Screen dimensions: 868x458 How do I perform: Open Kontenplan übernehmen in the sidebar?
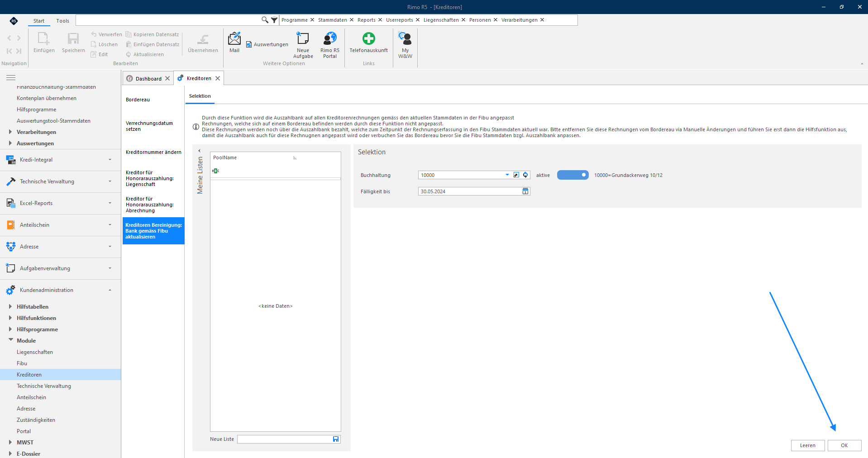pos(47,98)
